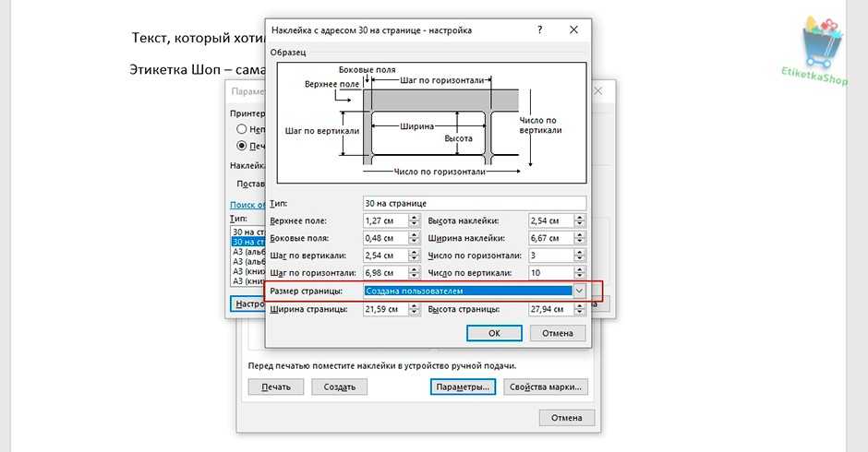This screenshot has height=452, width=868.
Task: Click the 'Ширина наклейки' value field
Action: point(550,238)
